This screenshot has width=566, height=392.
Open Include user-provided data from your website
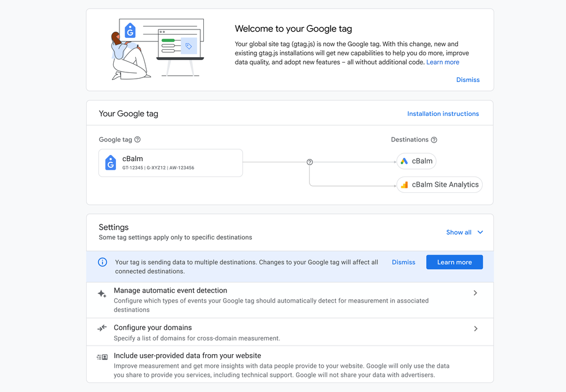187,356
